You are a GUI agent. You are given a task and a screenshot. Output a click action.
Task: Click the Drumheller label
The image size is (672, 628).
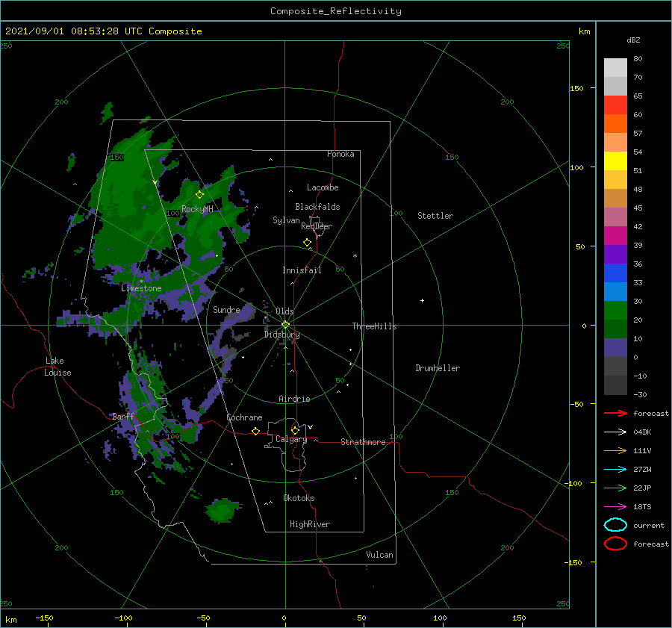pyautogui.click(x=438, y=368)
